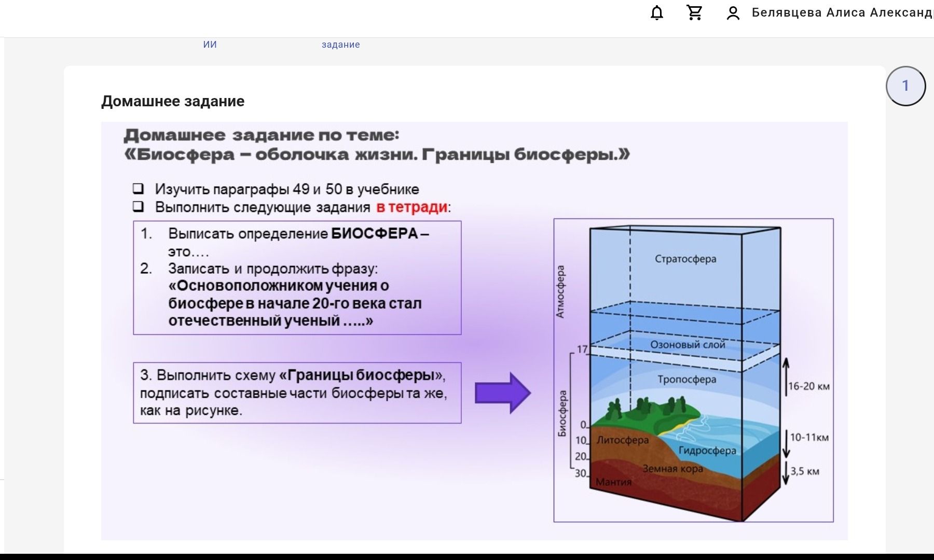Click the Тропосфера label in diagram
934x560 pixels.
pyautogui.click(x=686, y=380)
